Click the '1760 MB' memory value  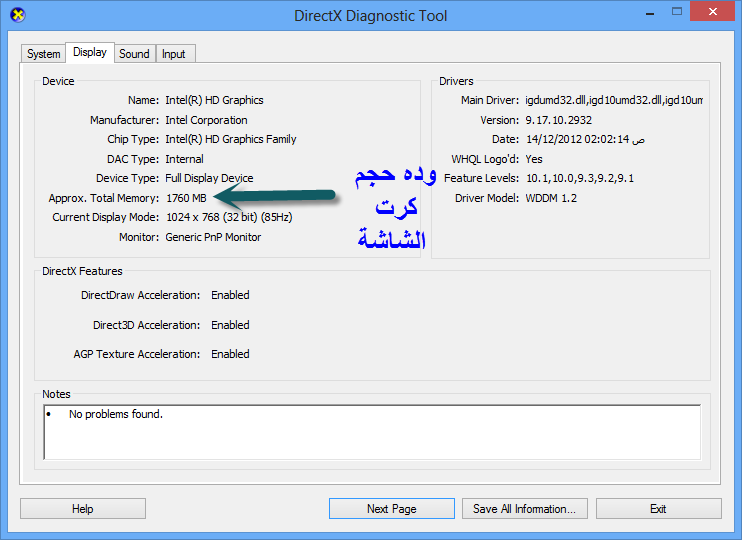click(x=186, y=198)
